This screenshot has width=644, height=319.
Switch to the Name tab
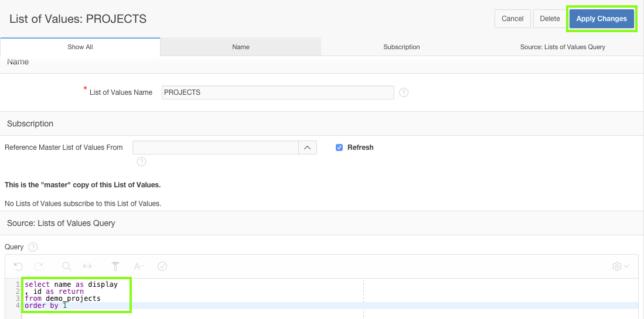pyautogui.click(x=241, y=47)
